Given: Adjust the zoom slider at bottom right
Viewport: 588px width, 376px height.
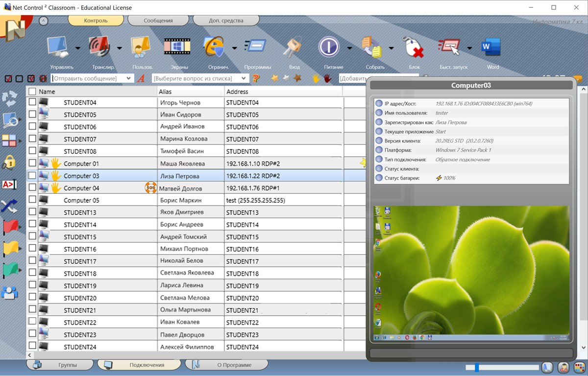Looking at the screenshot, I should point(477,367).
